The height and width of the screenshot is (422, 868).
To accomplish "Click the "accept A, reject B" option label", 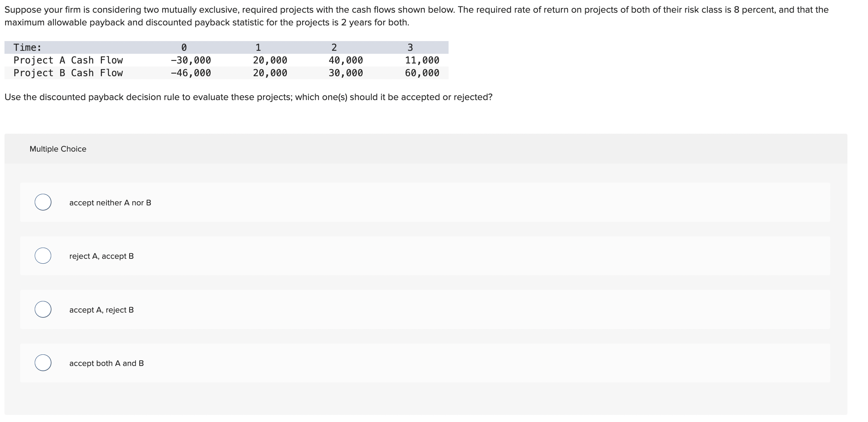I will [x=101, y=309].
